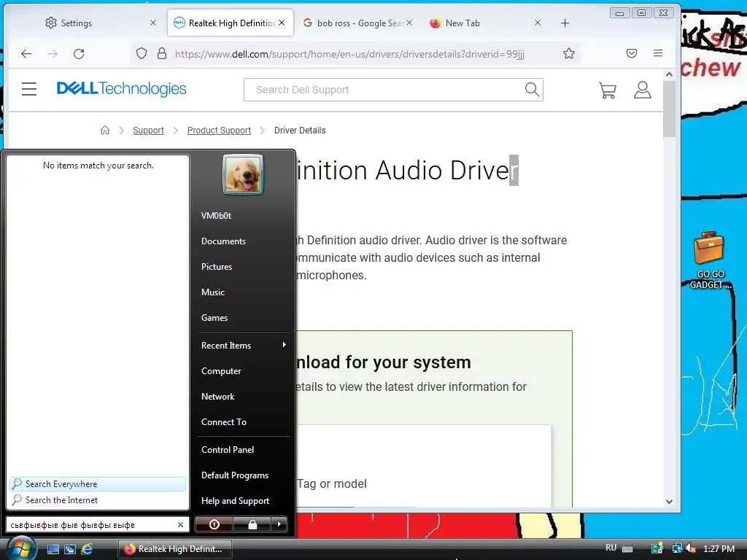Open Help and Support
Viewport: 747px width, 560px height.
coord(235,501)
